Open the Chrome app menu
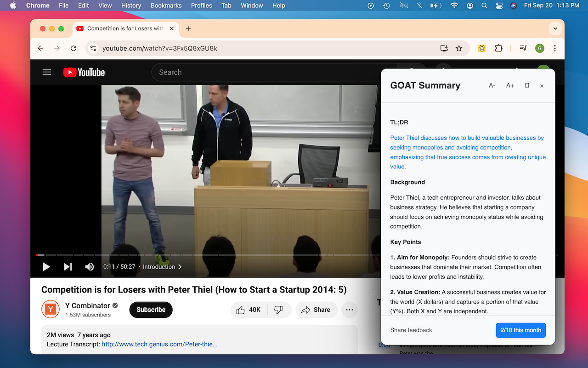588x368 pixels. [38, 6]
